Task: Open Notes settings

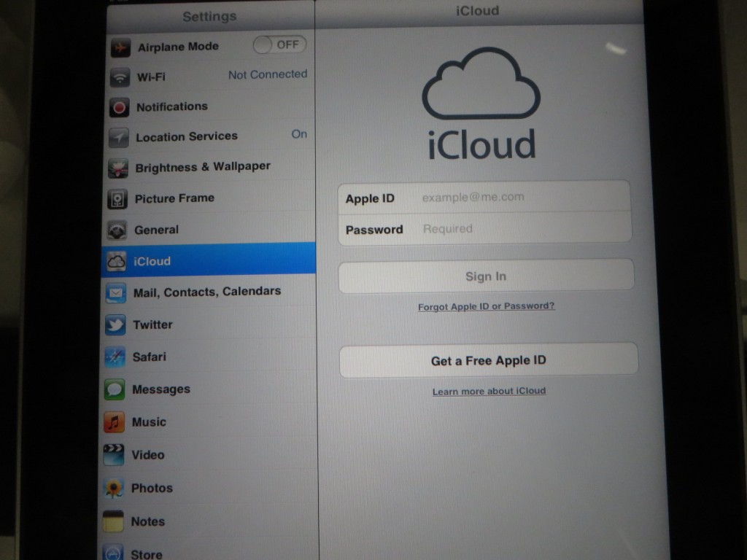Action: 209,521
